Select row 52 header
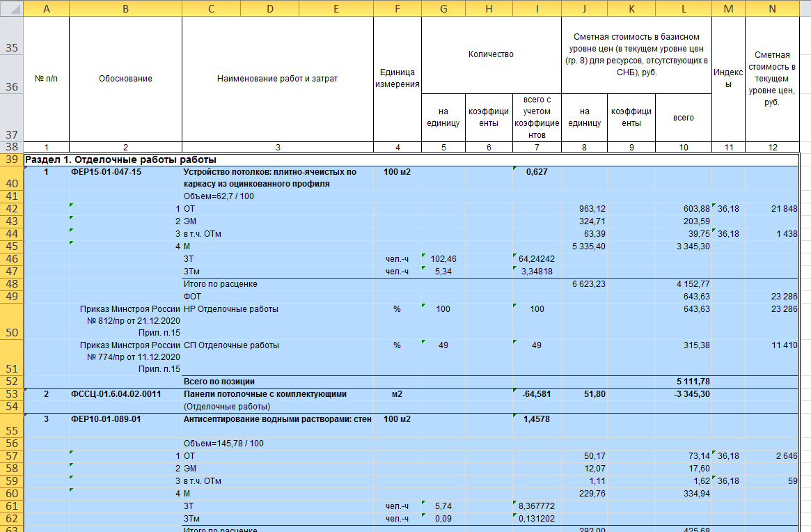811x532 pixels. 11,382
